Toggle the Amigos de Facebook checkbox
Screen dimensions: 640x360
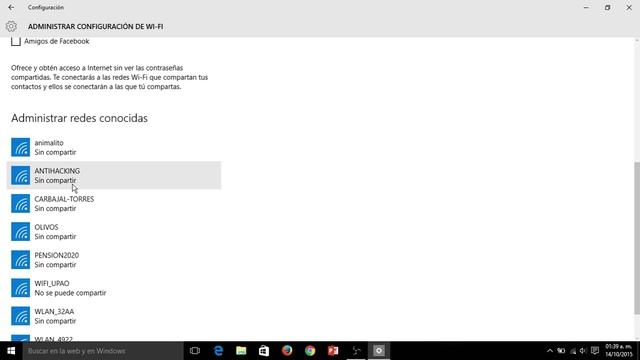tap(16, 41)
